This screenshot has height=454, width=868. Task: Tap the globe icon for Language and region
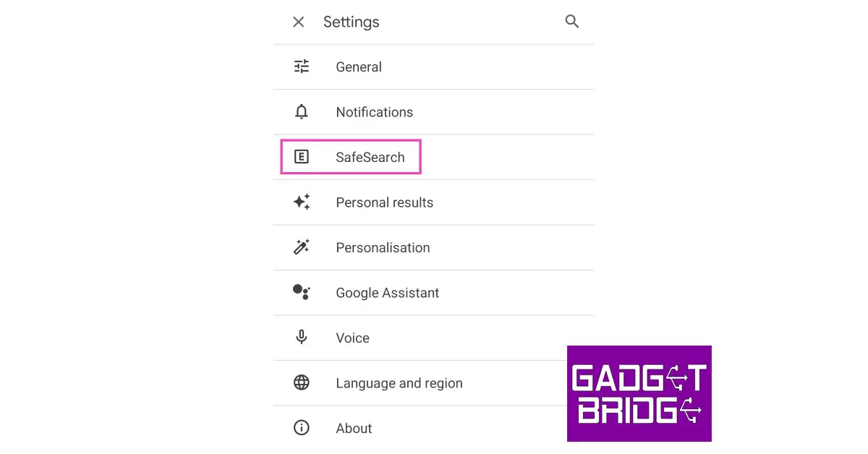coord(302,382)
